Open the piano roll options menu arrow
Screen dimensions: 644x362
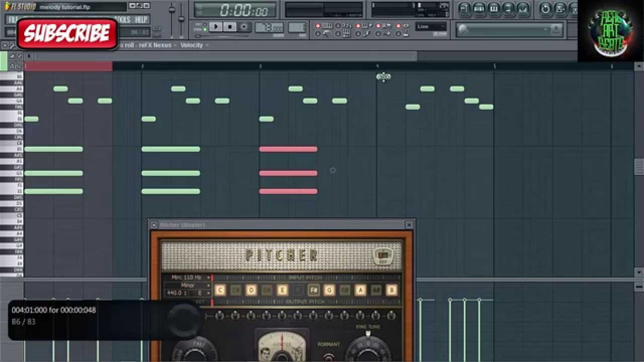pyautogui.click(x=5, y=45)
